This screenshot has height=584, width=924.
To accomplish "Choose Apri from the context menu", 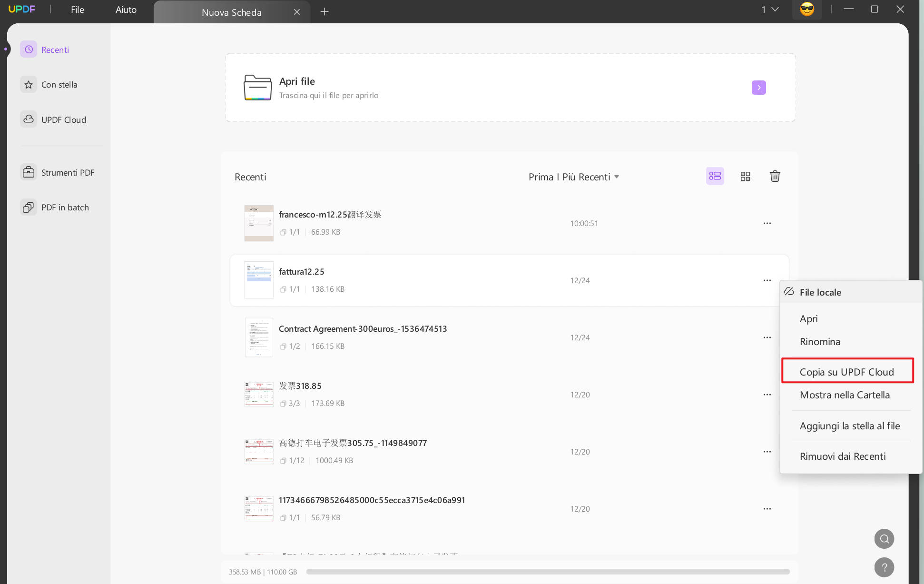I will [809, 319].
